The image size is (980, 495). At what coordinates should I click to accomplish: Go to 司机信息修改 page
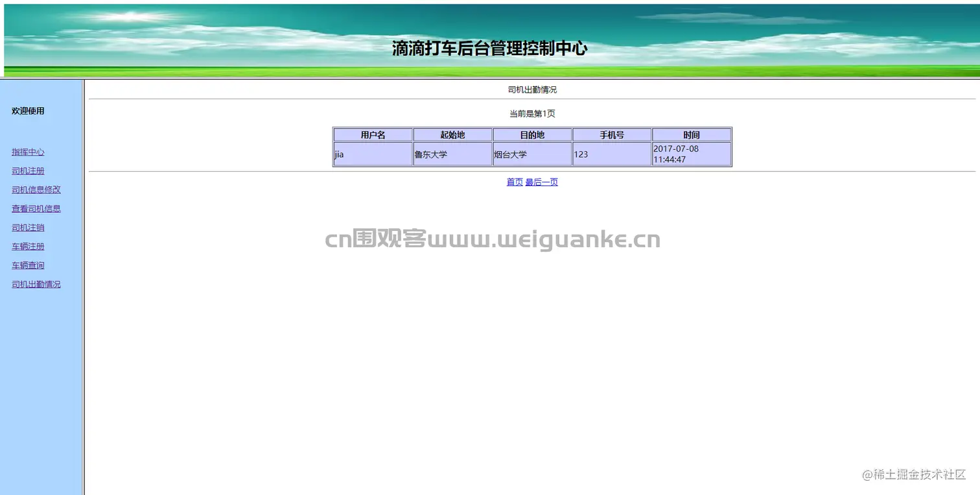(x=36, y=189)
